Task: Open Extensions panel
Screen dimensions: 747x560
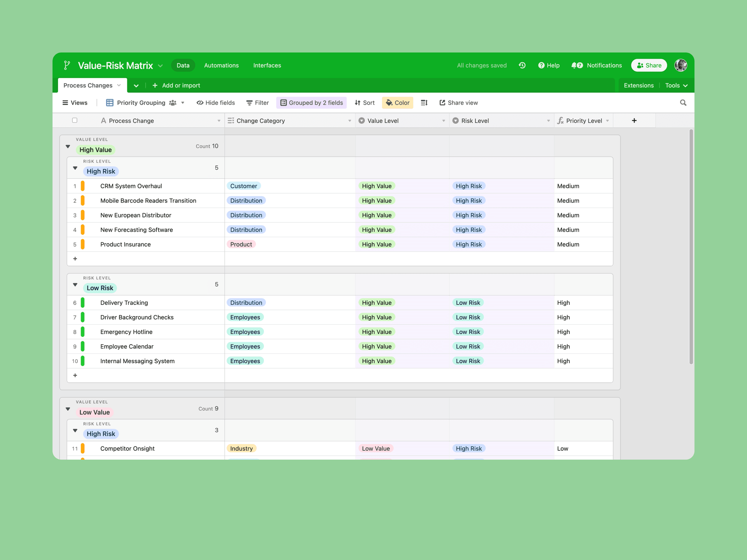Action: [638, 86]
